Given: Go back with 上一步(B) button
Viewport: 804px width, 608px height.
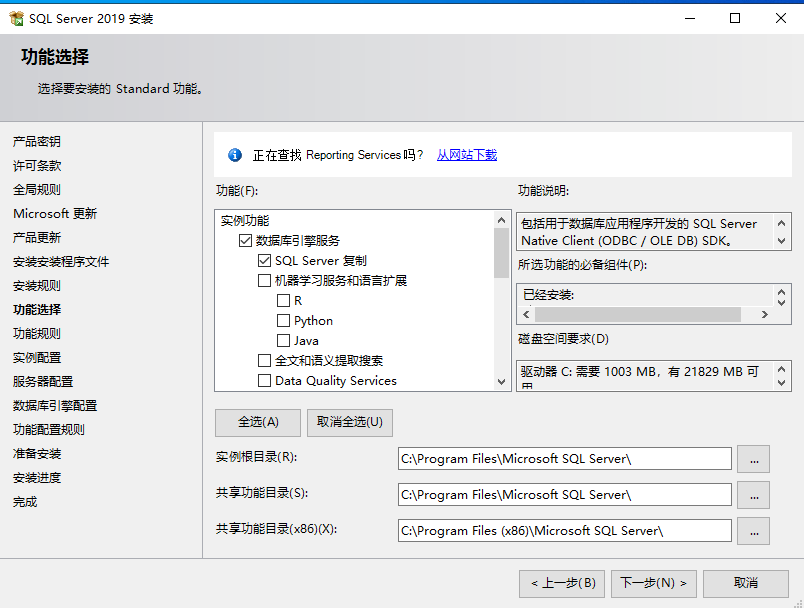Looking at the screenshot, I should (x=562, y=583).
